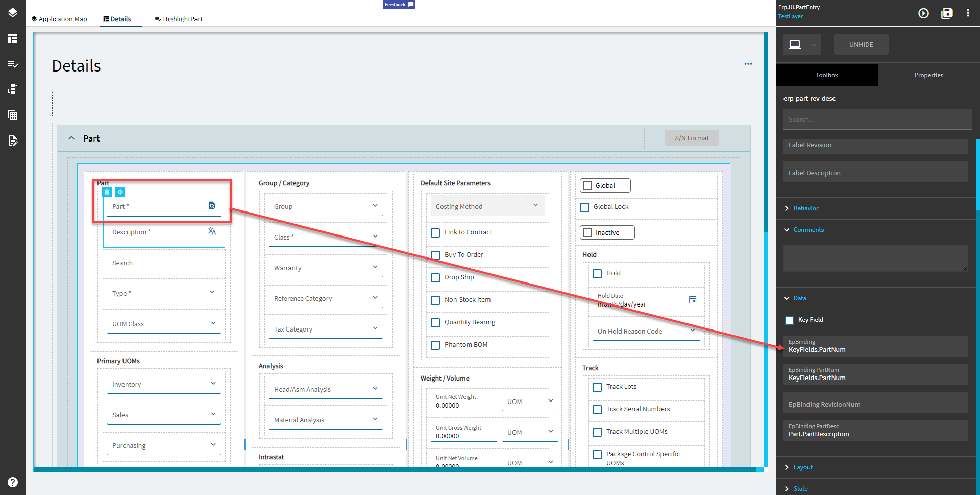Click the Part search text field
The width and height of the screenshot is (980, 495).
click(164, 263)
